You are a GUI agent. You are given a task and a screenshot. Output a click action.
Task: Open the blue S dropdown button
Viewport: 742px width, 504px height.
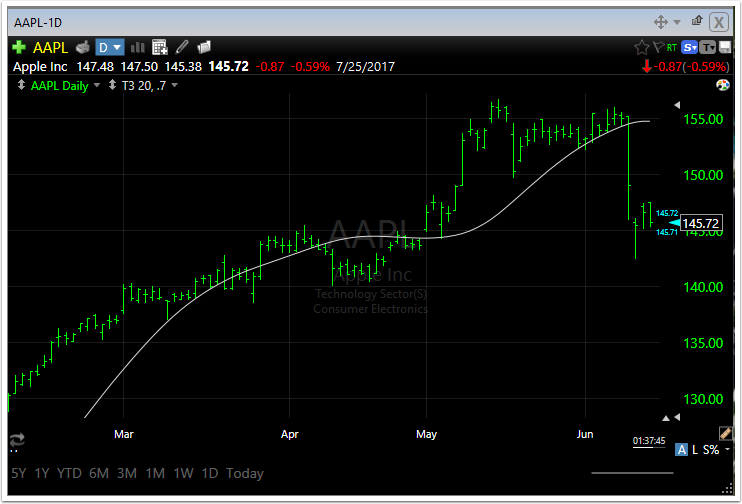(689, 47)
